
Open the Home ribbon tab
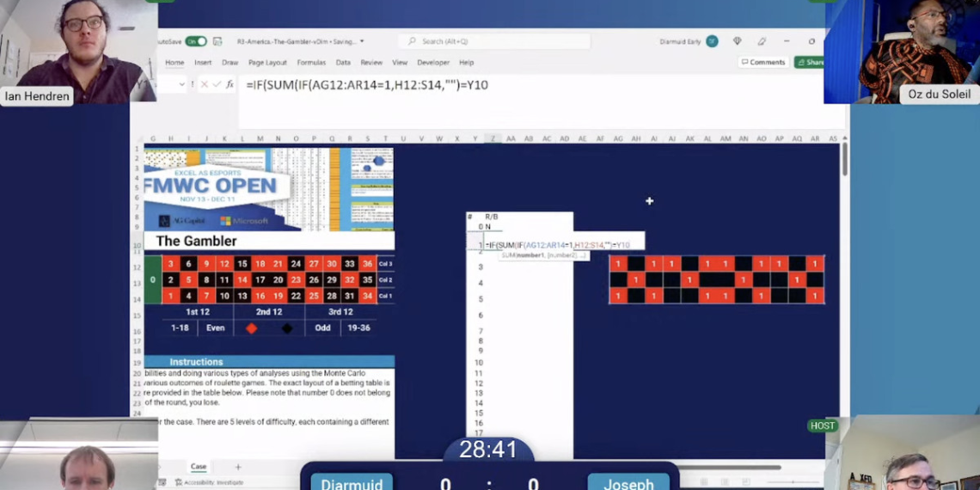175,63
